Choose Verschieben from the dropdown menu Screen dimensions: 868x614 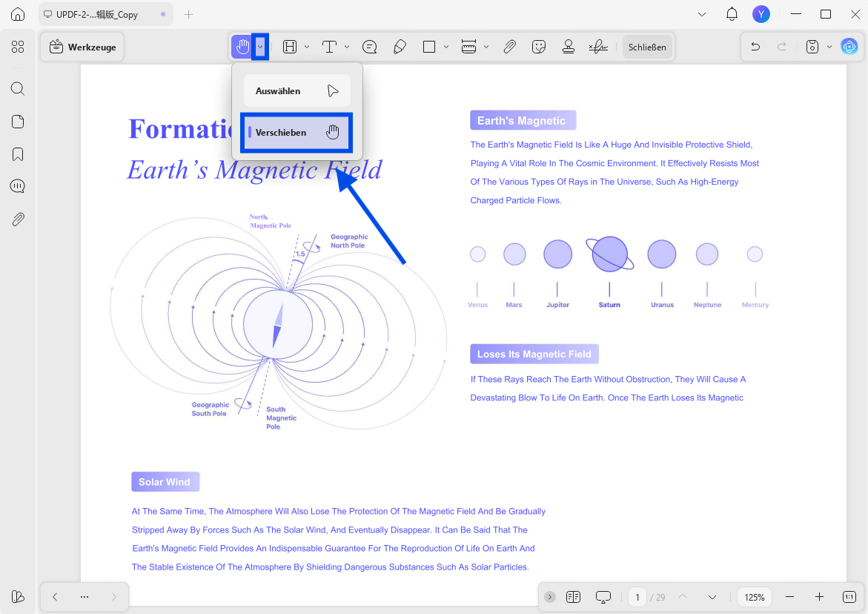296,132
